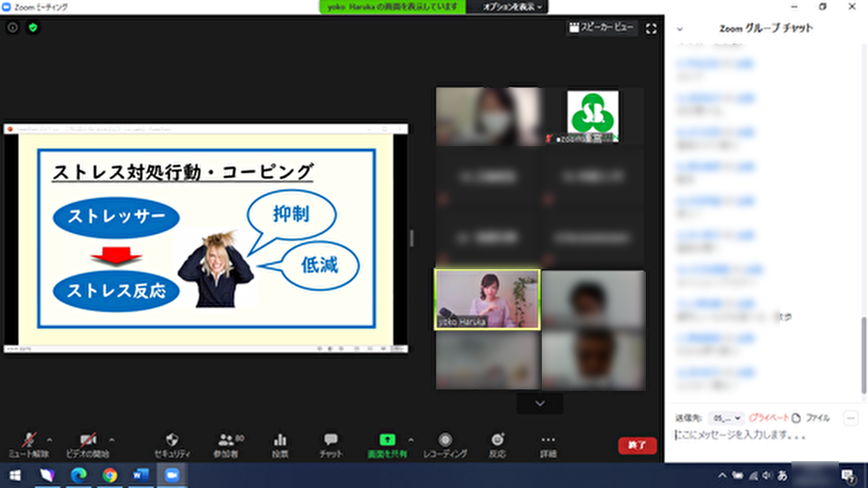Start video with ビデオの開始 button
The height and width of the screenshot is (488, 868).
coord(86,440)
